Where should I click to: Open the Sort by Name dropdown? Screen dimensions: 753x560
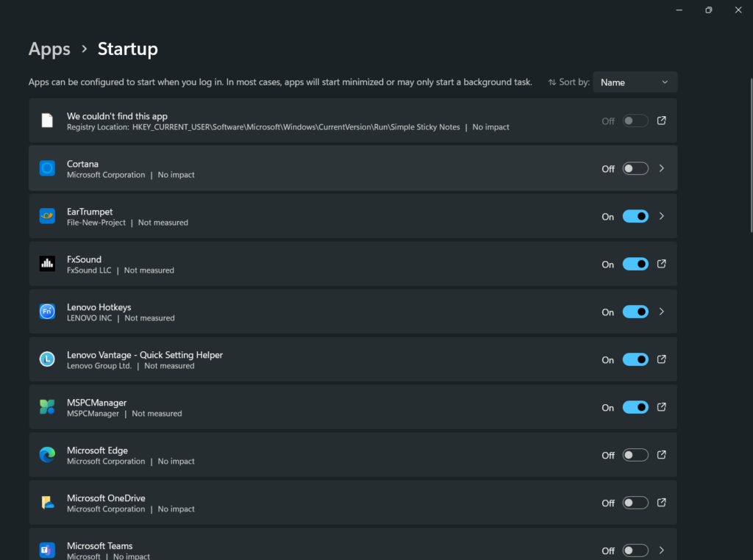[635, 82]
